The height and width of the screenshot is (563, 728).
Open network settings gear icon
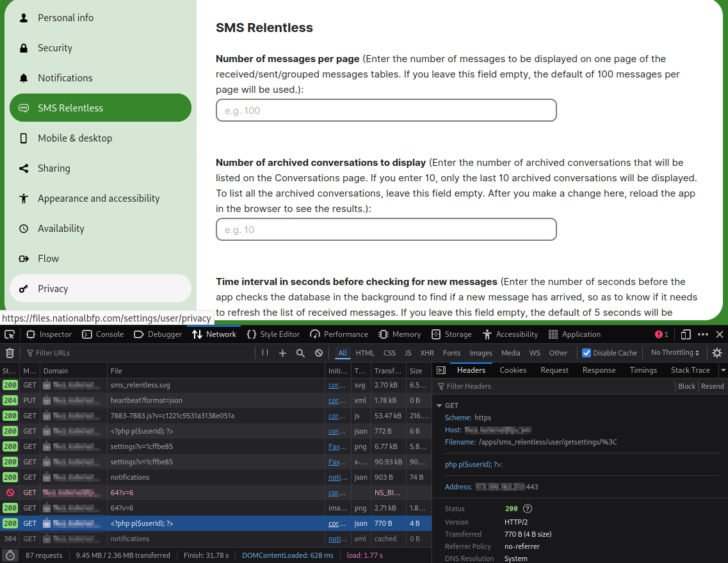(717, 353)
